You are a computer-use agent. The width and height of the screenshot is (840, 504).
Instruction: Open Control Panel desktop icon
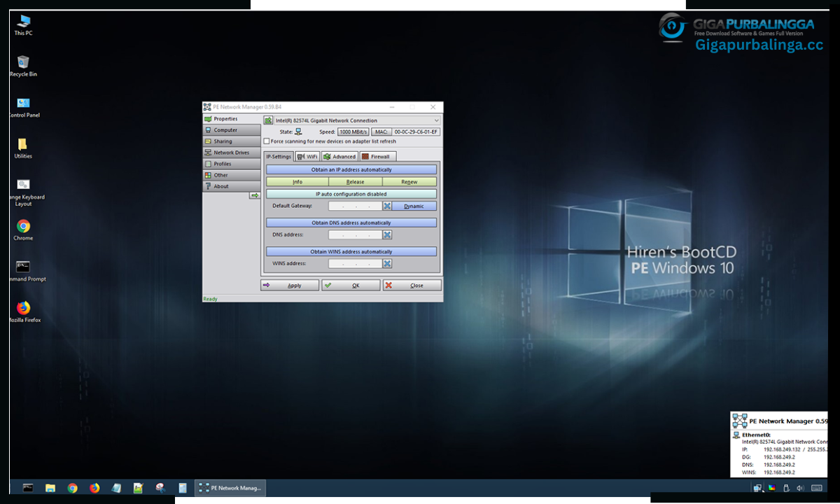23,107
